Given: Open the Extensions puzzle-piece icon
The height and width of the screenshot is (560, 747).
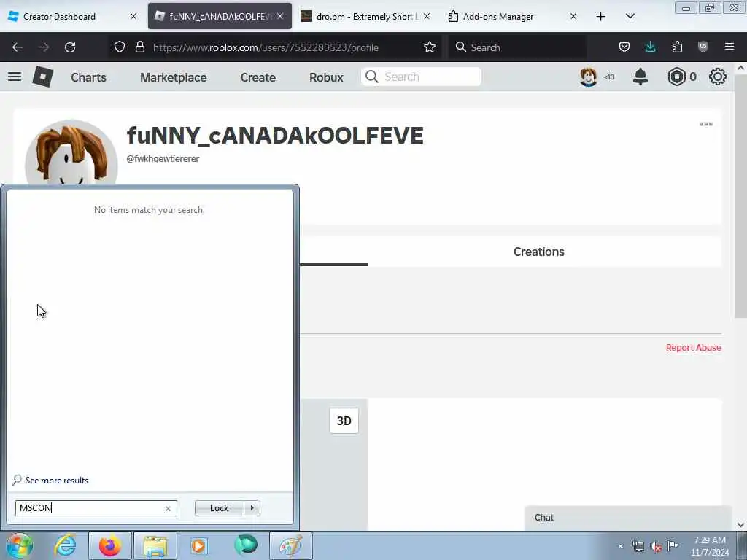Looking at the screenshot, I should [677, 47].
